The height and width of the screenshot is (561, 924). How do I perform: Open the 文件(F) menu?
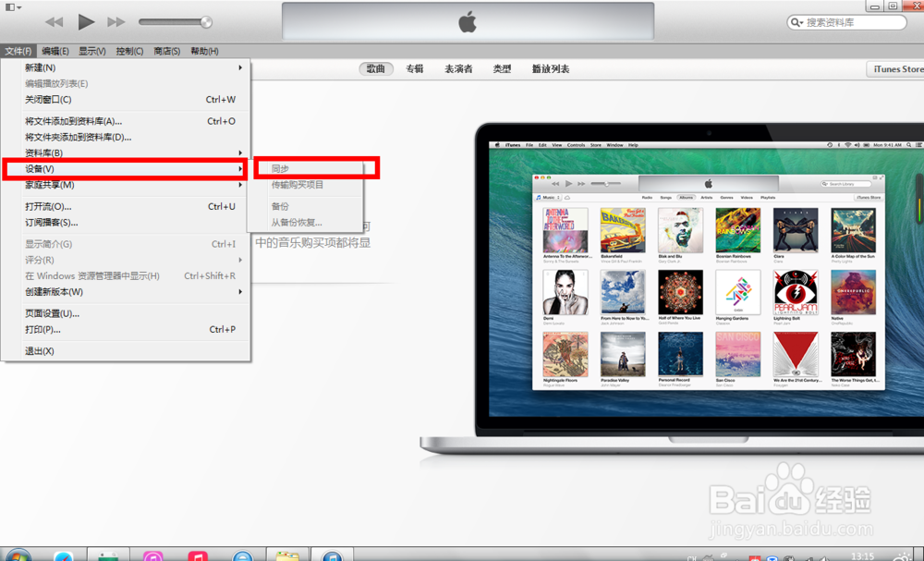click(18, 51)
